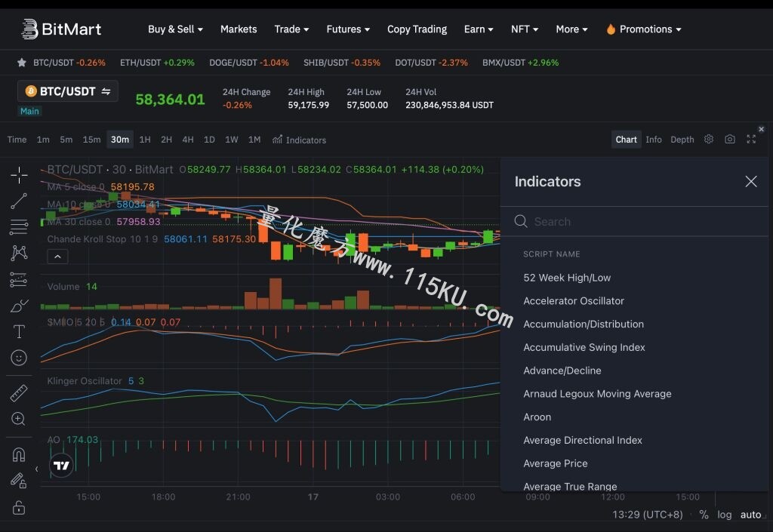Image resolution: width=773 pixels, height=532 pixels.
Task: Toggle lock all drawing tools
Action: [x=19, y=507]
